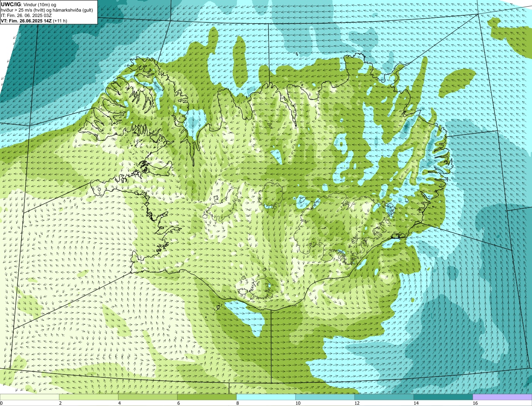Pick the light green 2–4 m/s scale swatch
The width and height of the screenshot is (532, 406).
pyautogui.click(x=89, y=397)
